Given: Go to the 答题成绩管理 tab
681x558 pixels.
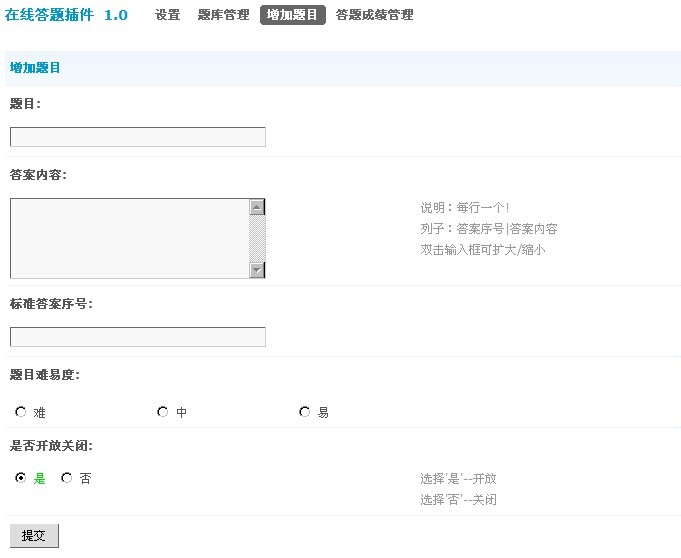Looking at the screenshot, I should point(374,15).
